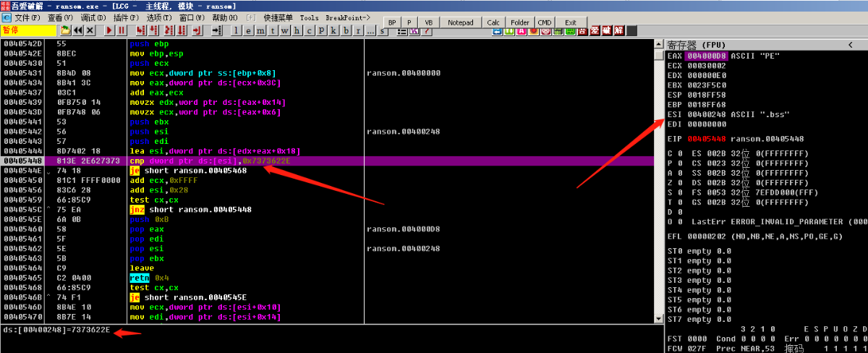This screenshot has height=353, width=868.
Task: Click the BP button
Action: tap(392, 22)
